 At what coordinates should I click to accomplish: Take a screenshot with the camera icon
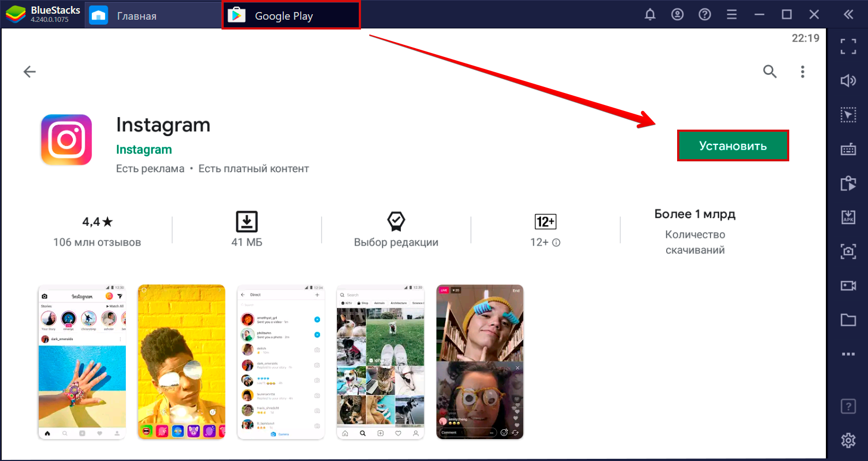pos(848,252)
